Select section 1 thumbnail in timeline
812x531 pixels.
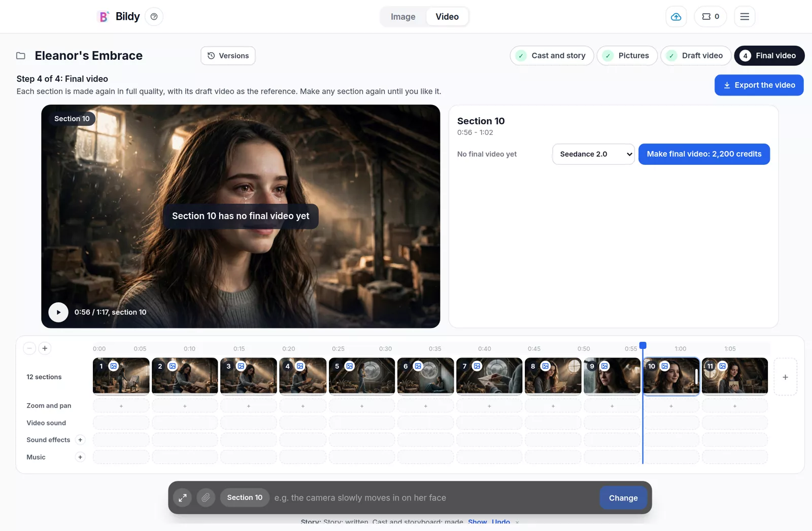pyautogui.click(x=121, y=376)
